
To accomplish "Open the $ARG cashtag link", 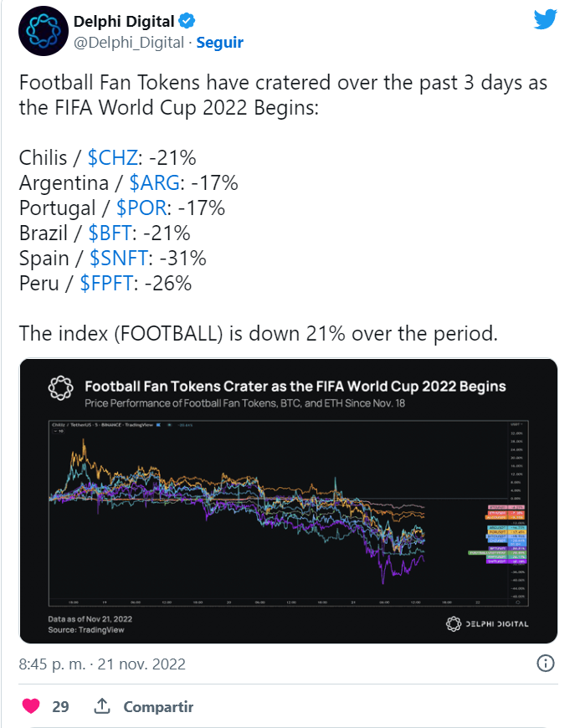I will click(155, 183).
